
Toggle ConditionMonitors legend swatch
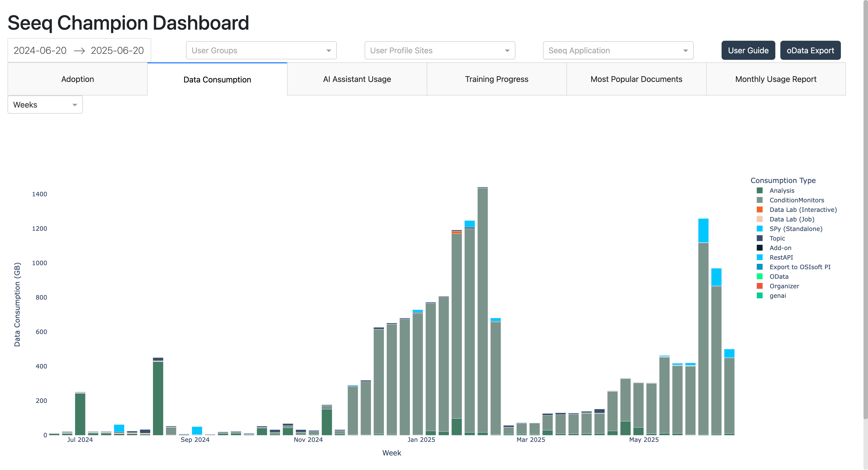[x=759, y=200]
